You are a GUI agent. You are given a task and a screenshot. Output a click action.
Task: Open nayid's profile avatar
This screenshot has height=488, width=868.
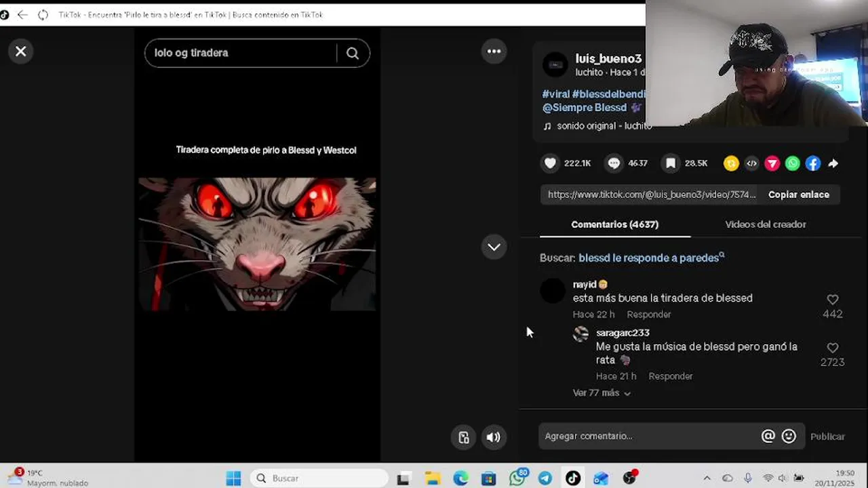[553, 291]
